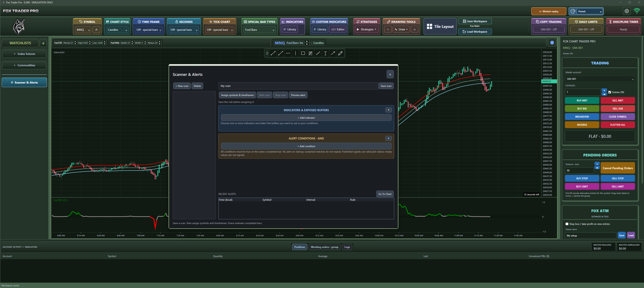The image size is (644, 288).
Task: Open the Chart Style Candles dropdown
Action: pyautogui.click(x=117, y=30)
